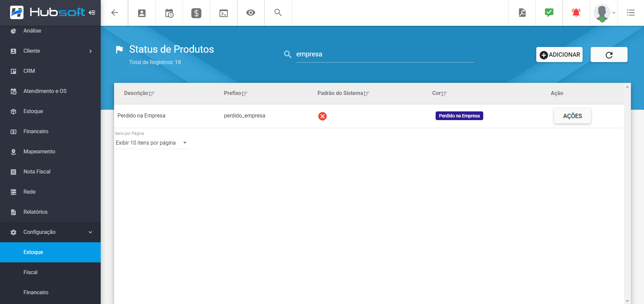This screenshot has height=304, width=644.
Task: Sort by Padrão do Sistema column
Action: click(x=343, y=93)
